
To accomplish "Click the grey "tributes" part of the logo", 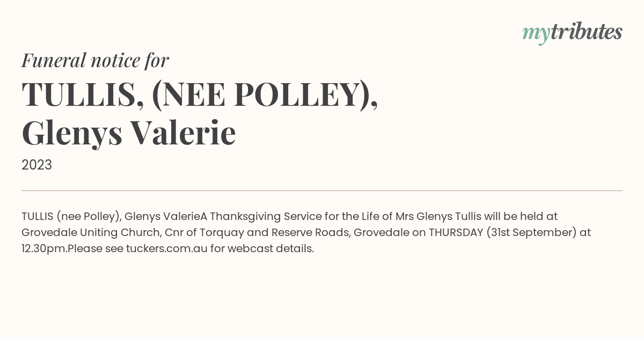I will point(587,32).
